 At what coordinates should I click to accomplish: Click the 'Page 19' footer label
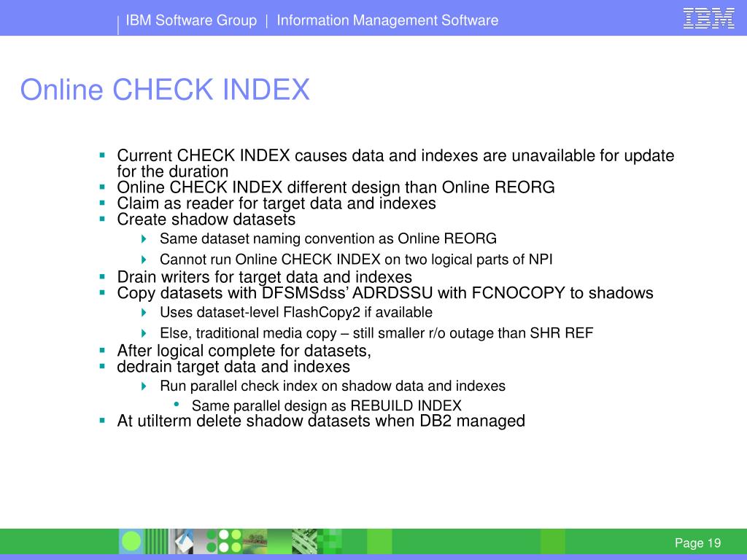[x=697, y=542]
